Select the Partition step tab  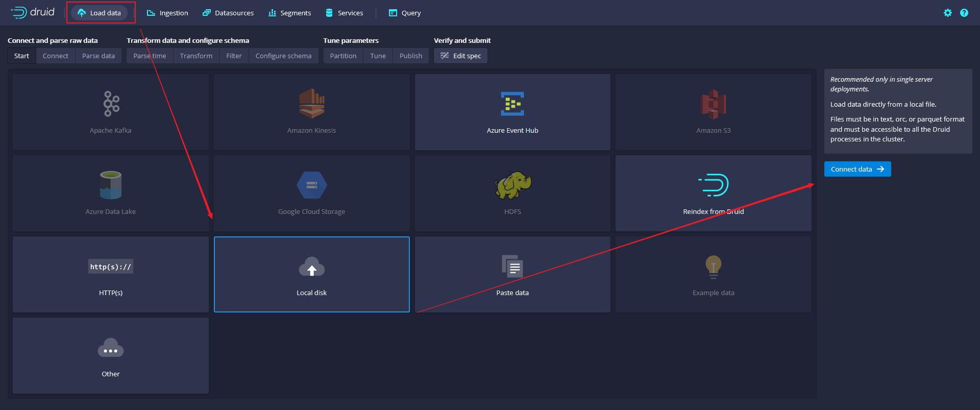[x=343, y=56]
